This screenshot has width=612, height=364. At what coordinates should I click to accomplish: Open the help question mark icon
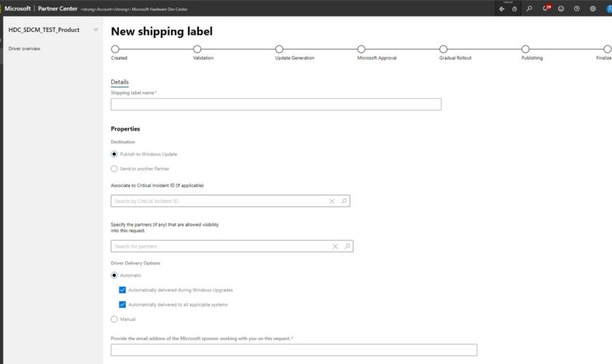(576, 8)
